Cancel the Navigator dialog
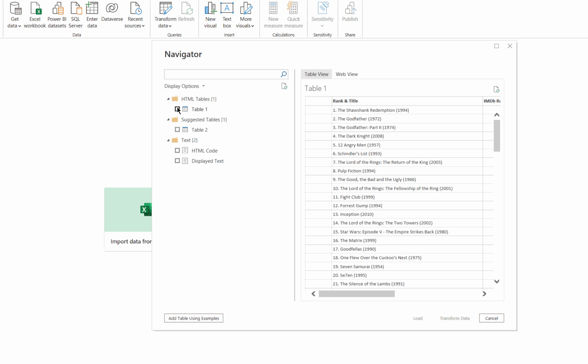 491,318
